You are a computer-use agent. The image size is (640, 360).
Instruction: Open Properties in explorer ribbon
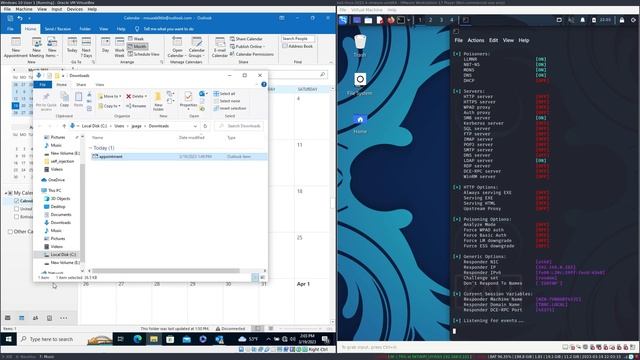click(x=188, y=100)
